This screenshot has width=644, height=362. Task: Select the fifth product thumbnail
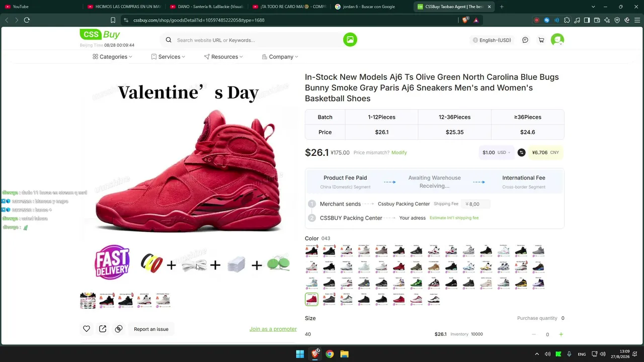tap(163, 300)
